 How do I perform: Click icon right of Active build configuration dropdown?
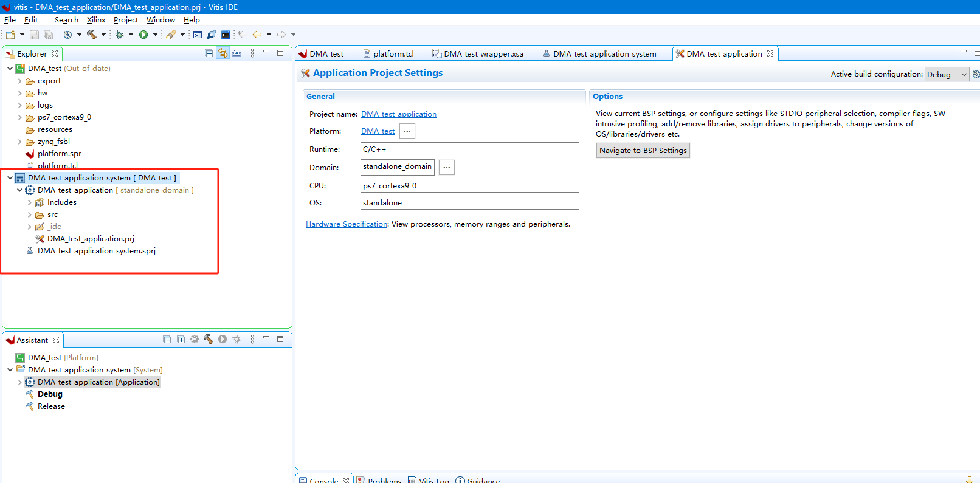coord(975,74)
